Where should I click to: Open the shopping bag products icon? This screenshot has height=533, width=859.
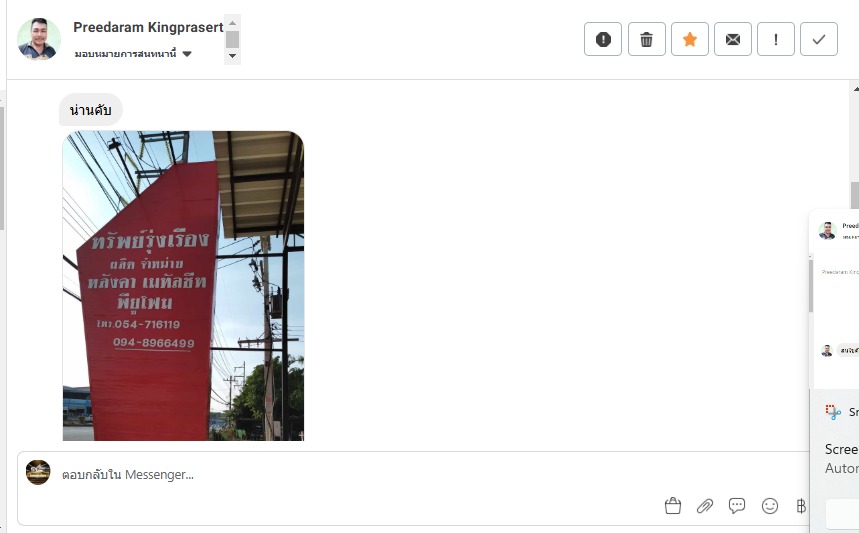pyautogui.click(x=673, y=506)
